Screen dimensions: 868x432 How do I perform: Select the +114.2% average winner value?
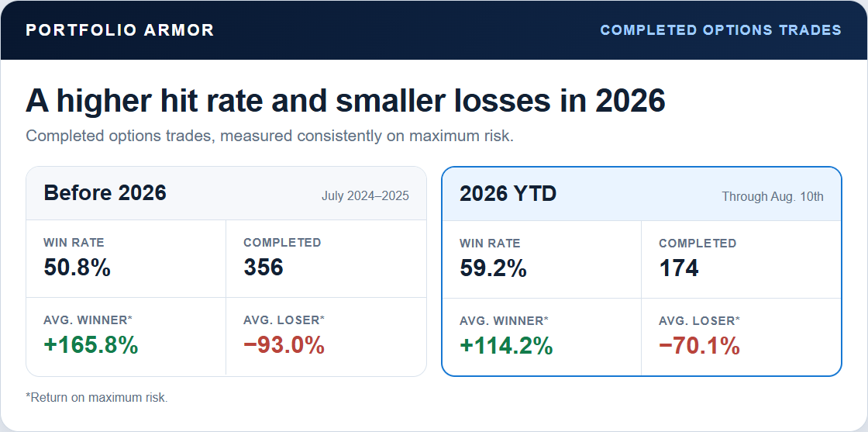(507, 346)
